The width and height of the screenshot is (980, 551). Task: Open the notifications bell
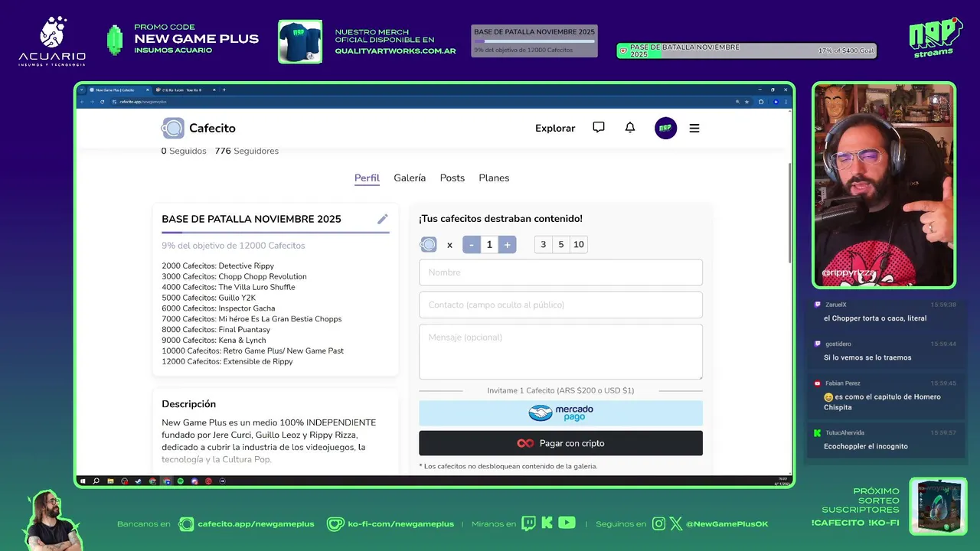[x=630, y=128]
